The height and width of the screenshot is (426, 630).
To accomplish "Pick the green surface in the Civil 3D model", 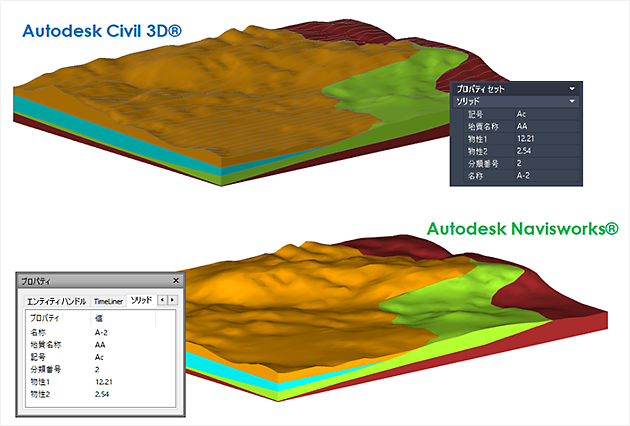I will pos(394,86).
